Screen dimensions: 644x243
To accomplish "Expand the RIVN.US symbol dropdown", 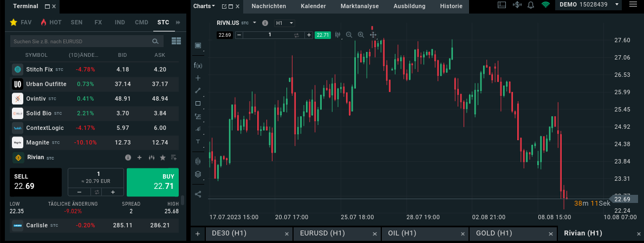I will point(255,23).
